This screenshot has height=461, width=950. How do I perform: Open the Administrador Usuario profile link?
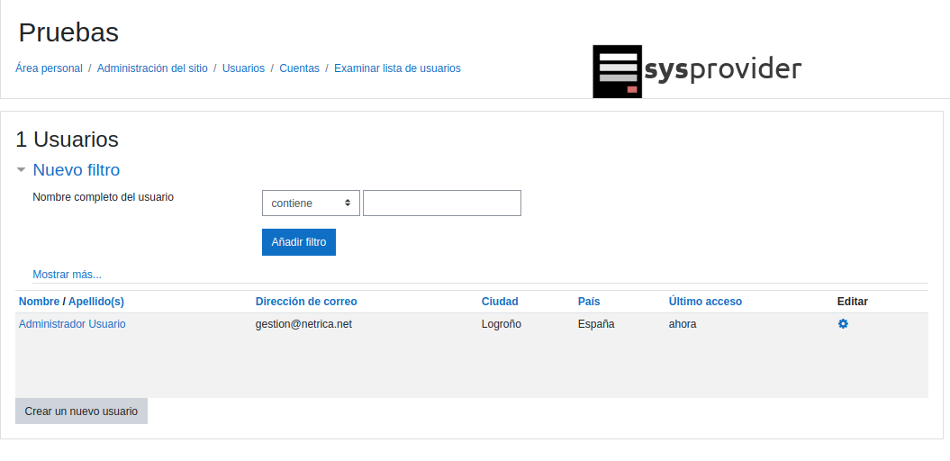pos(72,324)
